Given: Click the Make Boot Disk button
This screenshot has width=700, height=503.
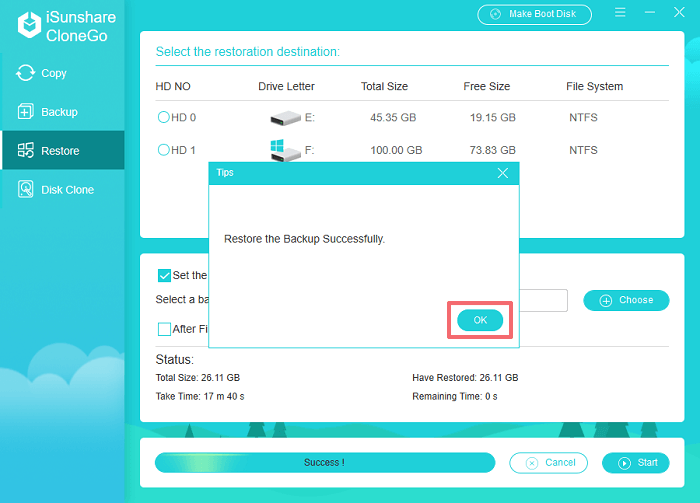Looking at the screenshot, I should coord(534,14).
